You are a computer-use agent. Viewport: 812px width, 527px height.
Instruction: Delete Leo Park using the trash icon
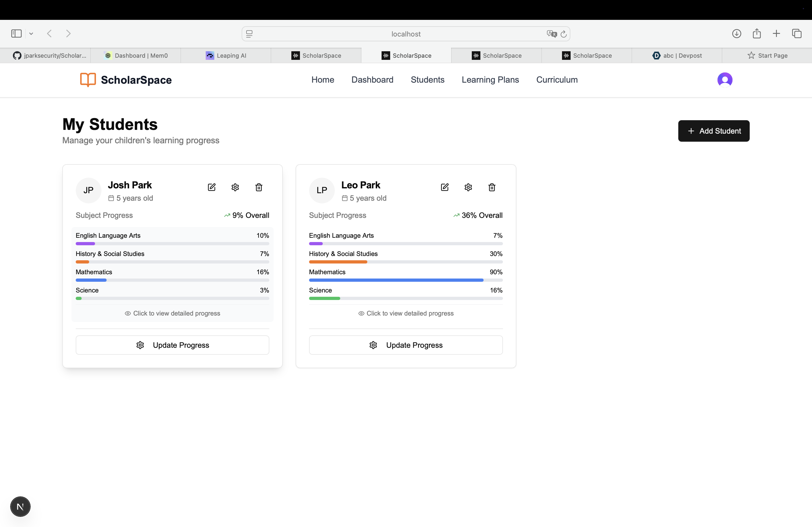(x=492, y=187)
